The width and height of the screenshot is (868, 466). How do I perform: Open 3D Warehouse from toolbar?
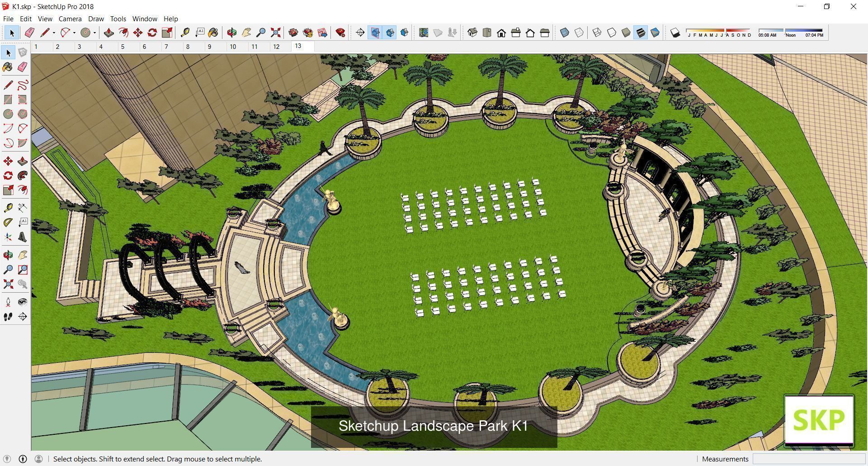(293, 33)
